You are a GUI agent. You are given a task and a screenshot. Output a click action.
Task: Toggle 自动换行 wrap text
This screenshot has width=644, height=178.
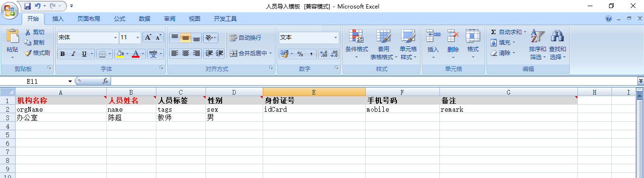click(245, 37)
